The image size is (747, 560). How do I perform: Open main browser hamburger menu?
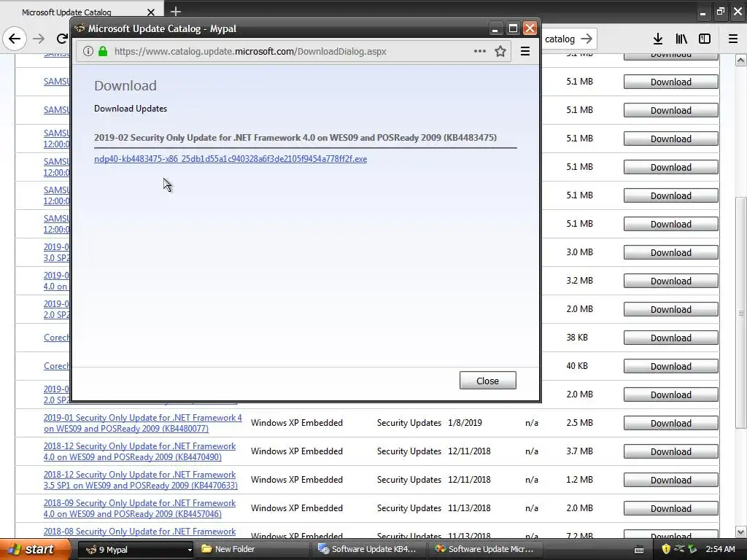(733, 39)
